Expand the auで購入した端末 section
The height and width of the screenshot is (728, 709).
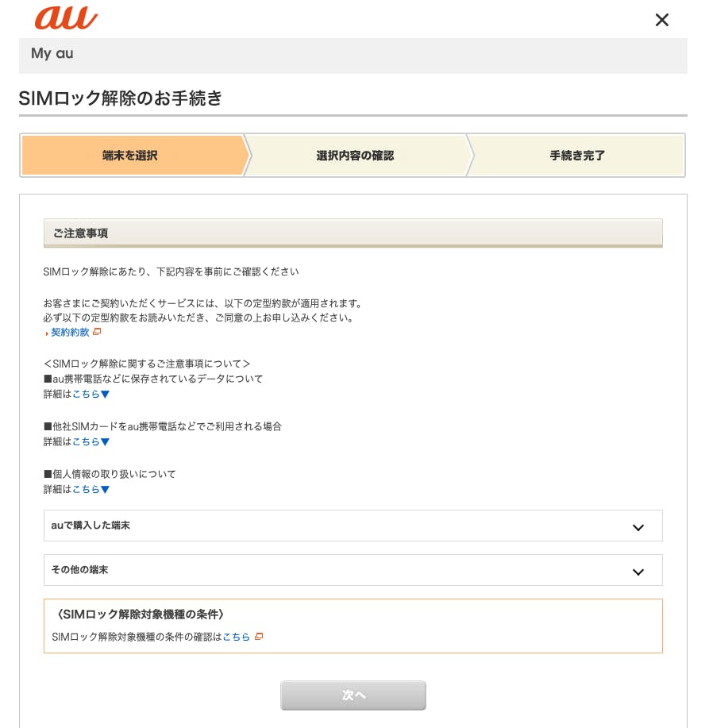[x=353, y=526]
